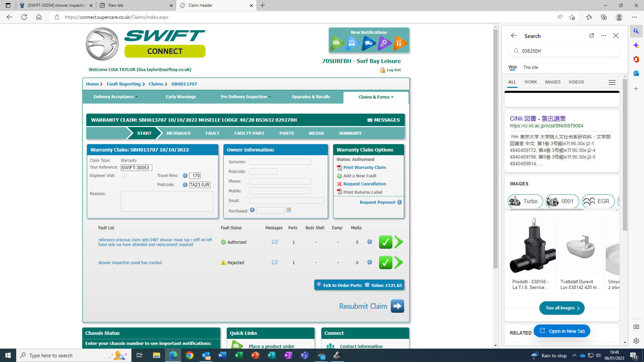This screenshot has height=362, width=644.
Task: Click the Resubmit Claim arrow icon
Action: (x=397, y=306)
